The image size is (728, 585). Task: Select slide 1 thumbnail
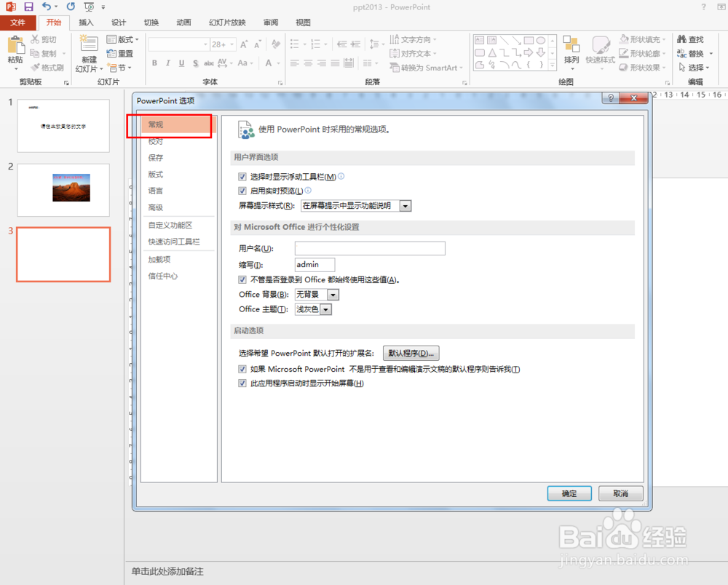(63, 126)
